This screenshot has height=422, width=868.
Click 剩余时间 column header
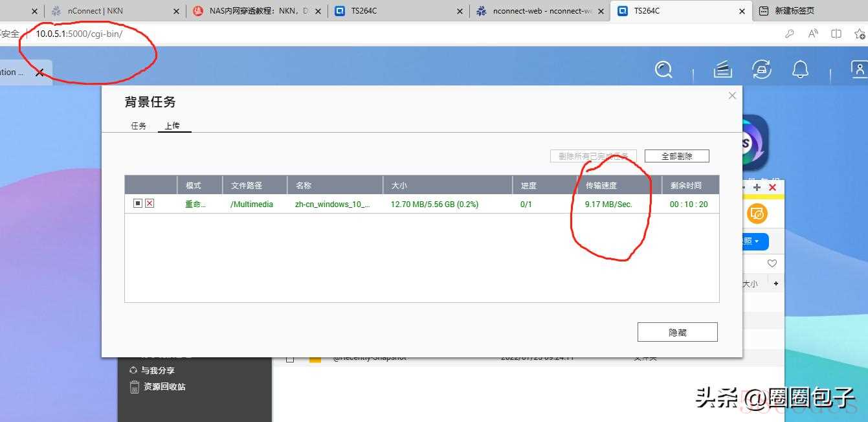[x=690, y=185]
